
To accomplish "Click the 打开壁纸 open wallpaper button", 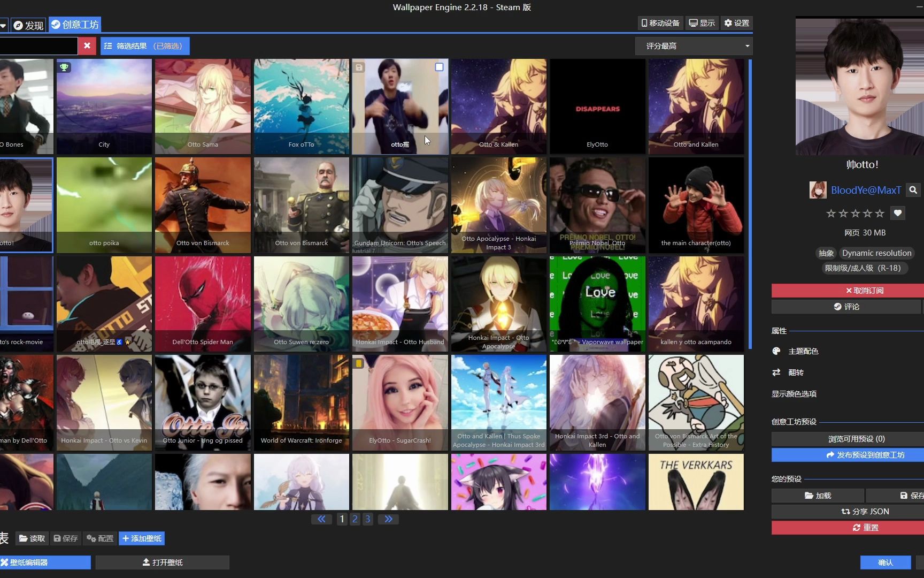I will pyautogui.click(x=163, y=562).
